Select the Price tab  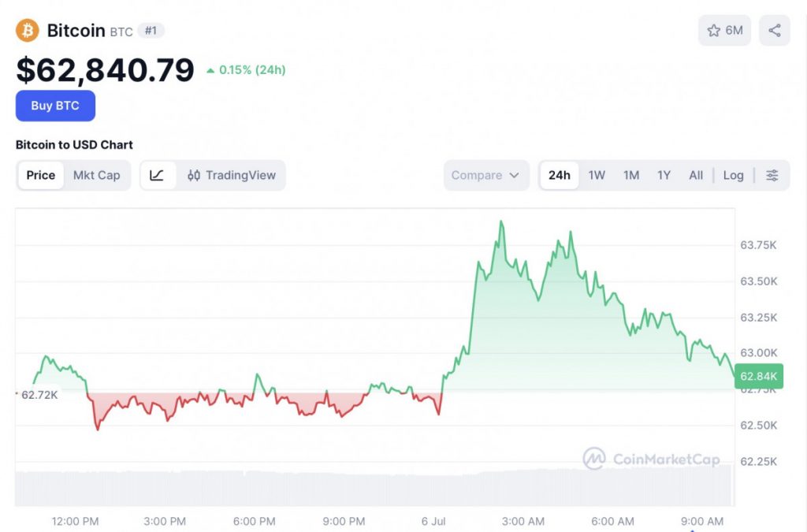tap(41, 176)
